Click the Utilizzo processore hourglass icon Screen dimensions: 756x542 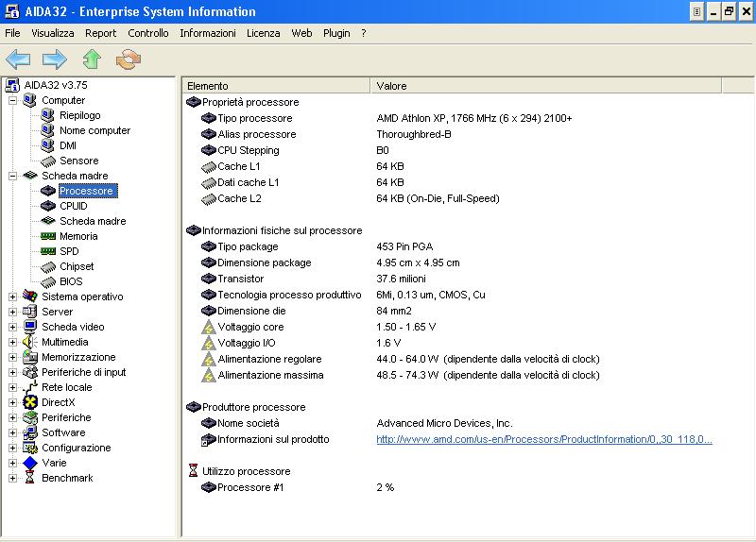click(194, 470)
